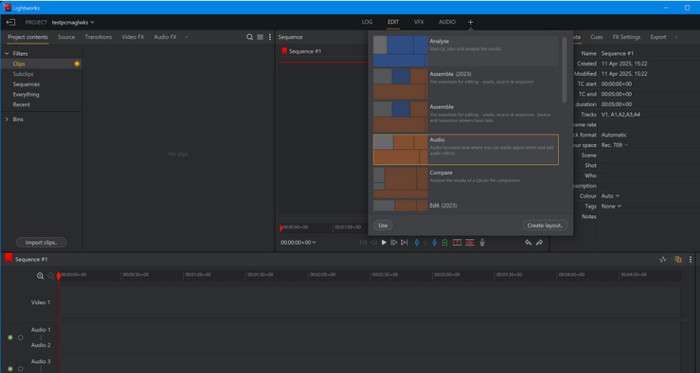Switch Project contents to list view
The height and width of the screenshot is (373, 700).
pyautogui.click(x=260, y=37)
